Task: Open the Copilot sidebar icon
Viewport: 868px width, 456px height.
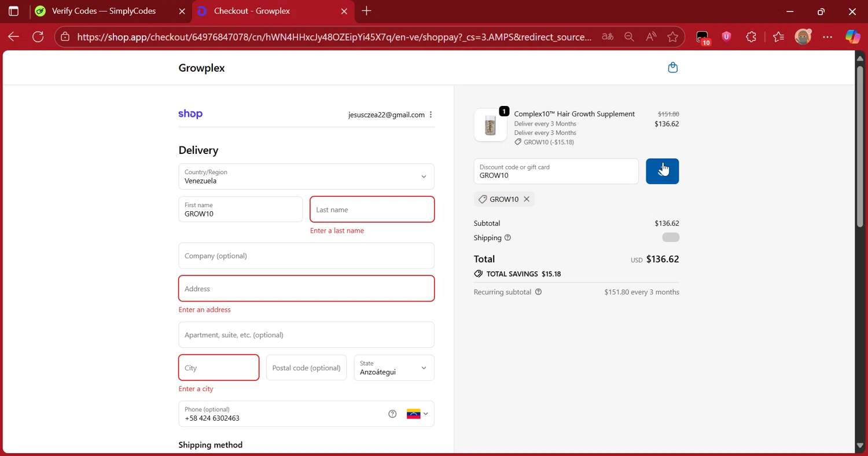Action: tap(852, 37)
